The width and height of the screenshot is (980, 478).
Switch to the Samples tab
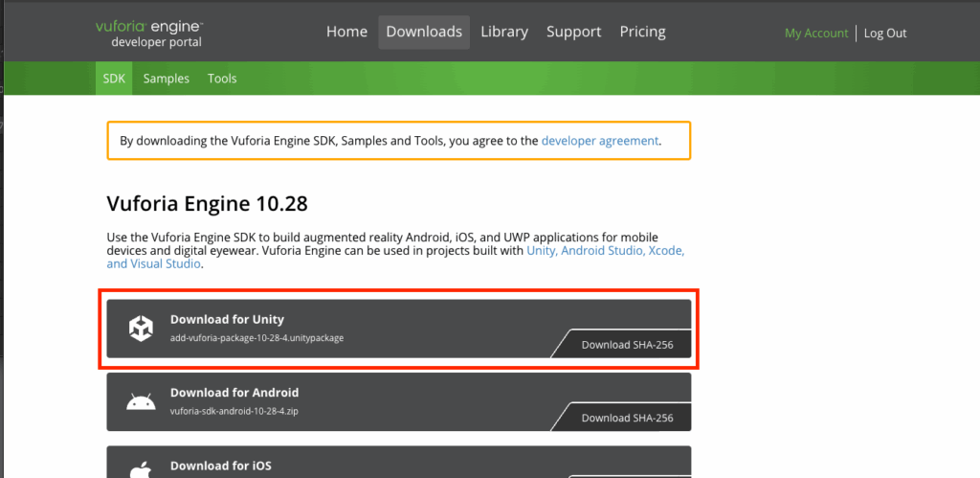tap(167, 79)
